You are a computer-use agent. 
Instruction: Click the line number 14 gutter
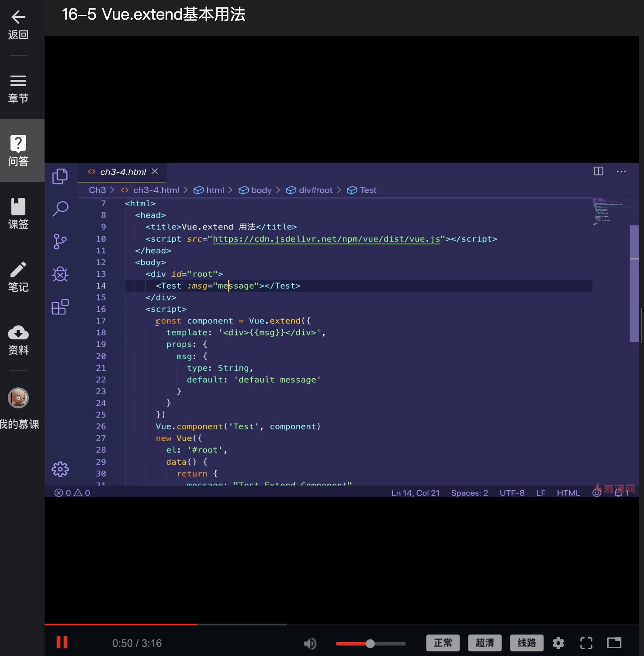click(x=101, y=286)
